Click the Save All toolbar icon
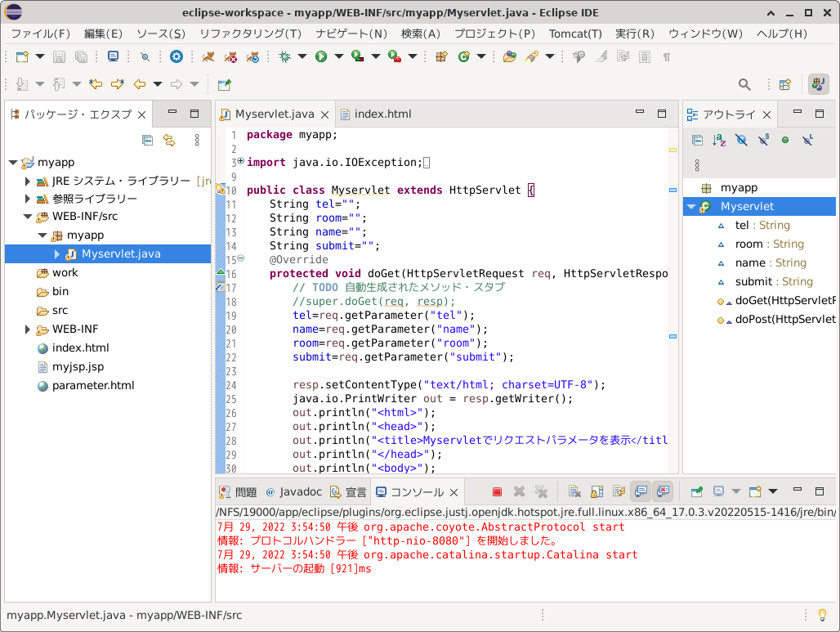This screenshot has width=840, height=632. point(81,56)
